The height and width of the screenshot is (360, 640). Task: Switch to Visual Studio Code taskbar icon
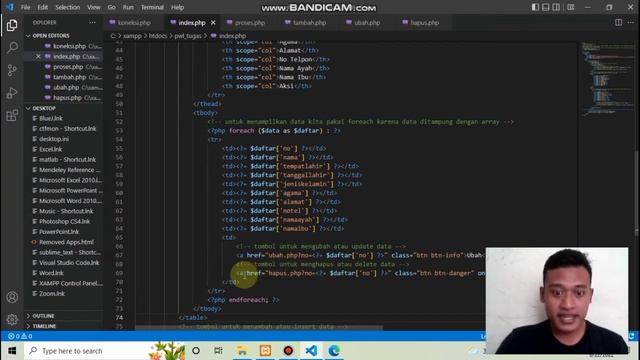[311, 351]
